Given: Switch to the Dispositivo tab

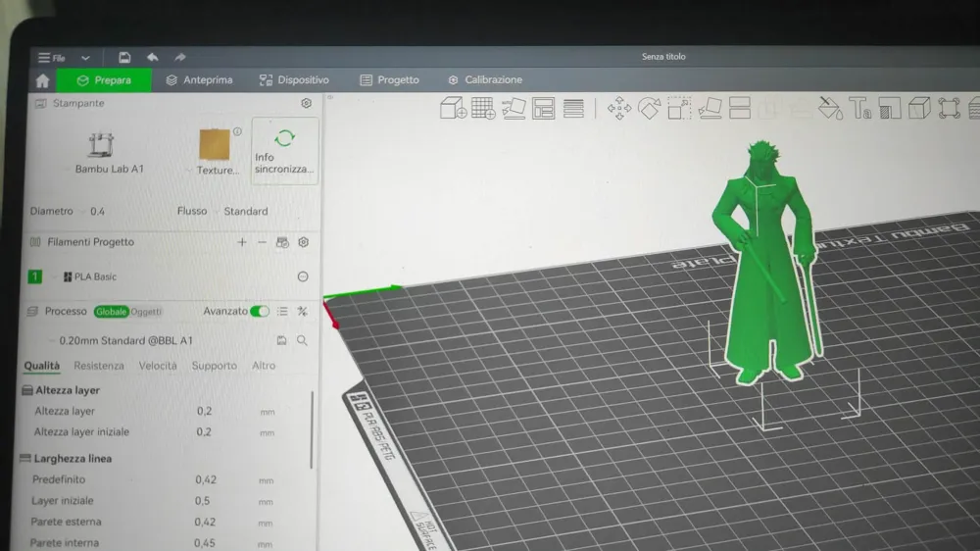Looking at the screenshot, I should click(294, 80).
